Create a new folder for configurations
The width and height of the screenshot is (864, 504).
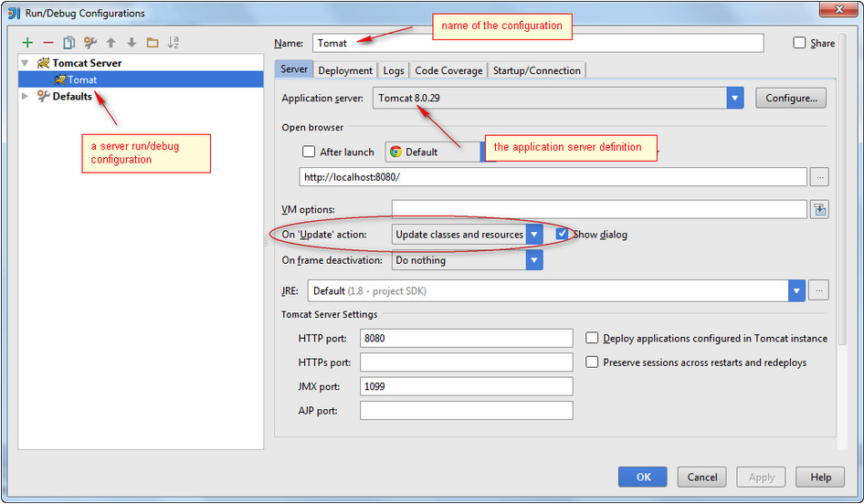click(153, 42)
